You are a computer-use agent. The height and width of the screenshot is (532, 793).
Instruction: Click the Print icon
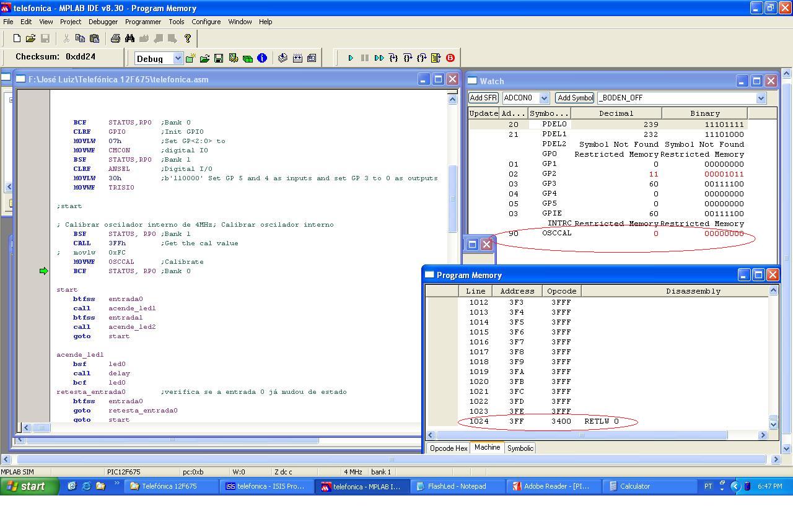click(115, 38)
